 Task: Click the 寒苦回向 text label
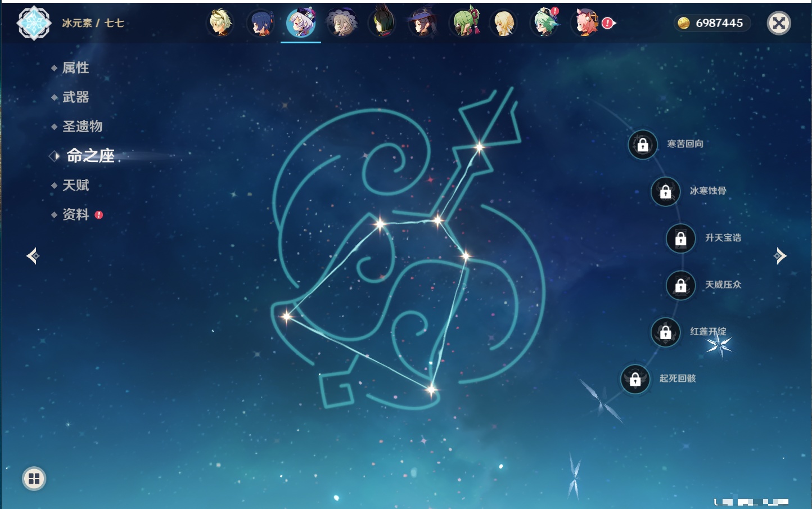(x=685, y=144)
